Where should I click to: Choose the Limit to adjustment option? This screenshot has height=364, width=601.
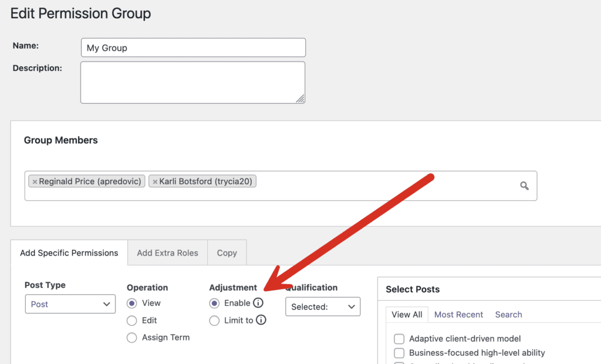pyautogui.click(x=214, y=320)
